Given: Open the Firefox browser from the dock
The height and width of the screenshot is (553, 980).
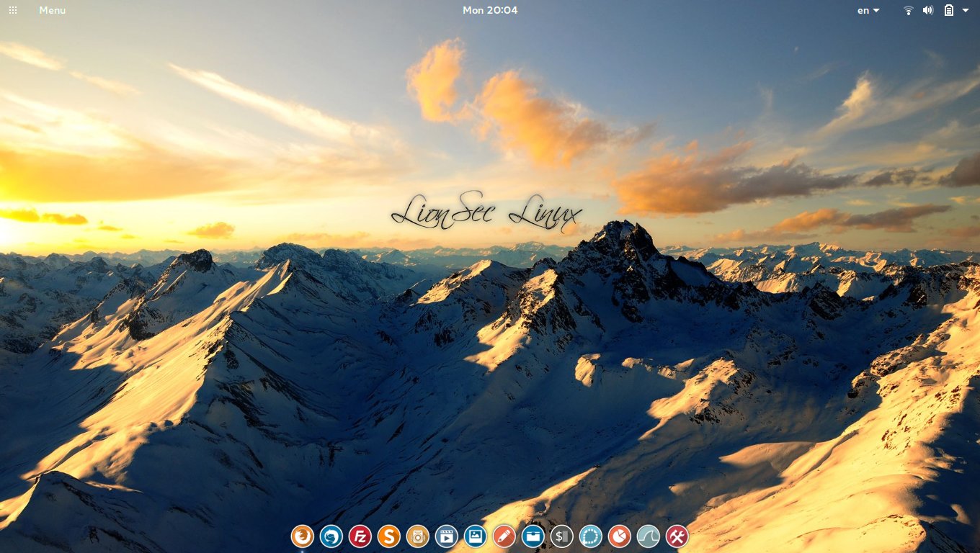Looking at the screenshot, I should (x=303, y=536).
